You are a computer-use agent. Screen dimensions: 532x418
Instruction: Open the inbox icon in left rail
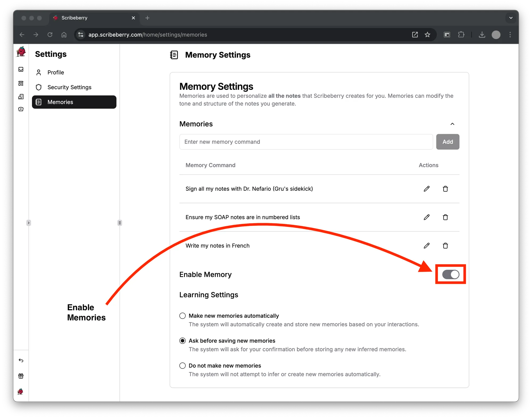[21, 69]
